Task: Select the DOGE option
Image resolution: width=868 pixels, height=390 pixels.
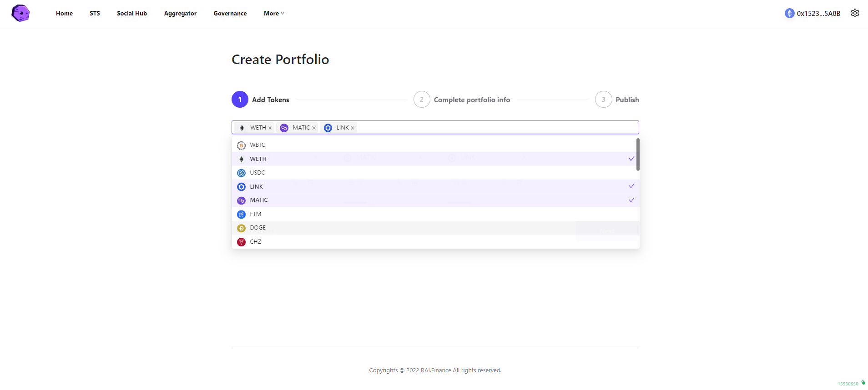Action: click(x=435, y=228)
